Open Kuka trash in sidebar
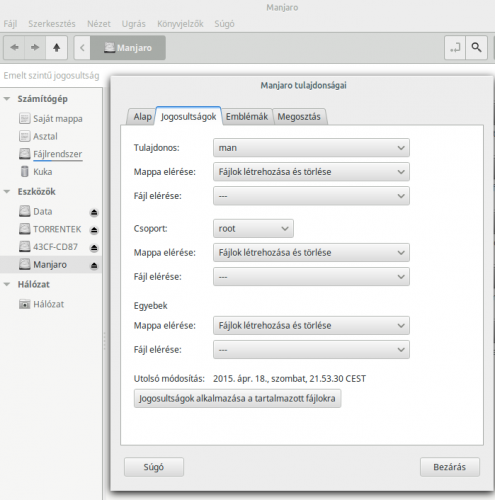This screenshot has width=495, height=500. point(43,172)
